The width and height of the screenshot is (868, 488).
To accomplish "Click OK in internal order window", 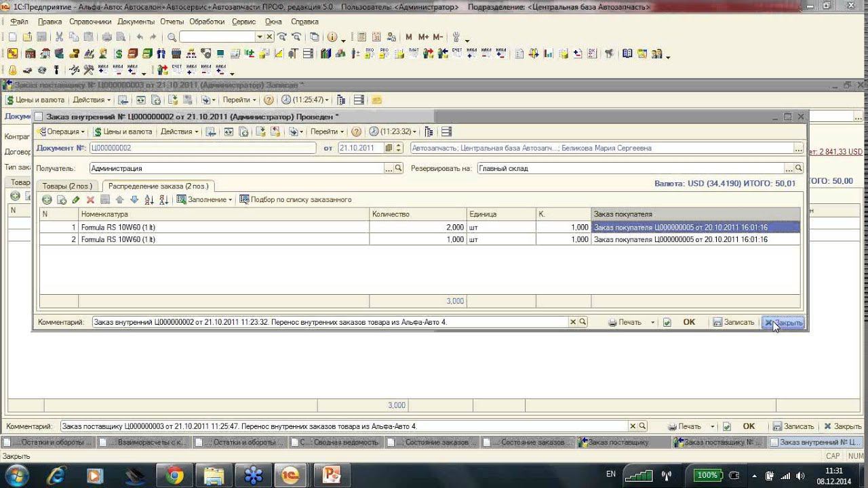I will 689,323.
